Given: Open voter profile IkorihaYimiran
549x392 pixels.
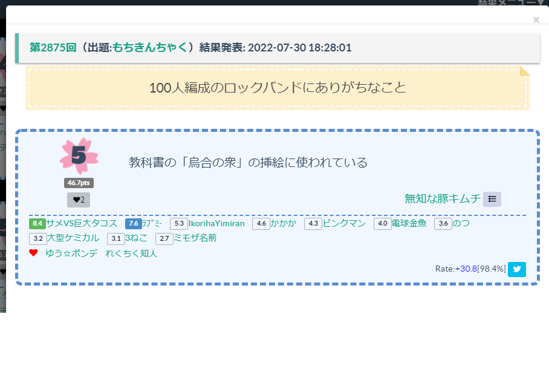Looking at the screenshot, I should [x=216, y=223].
